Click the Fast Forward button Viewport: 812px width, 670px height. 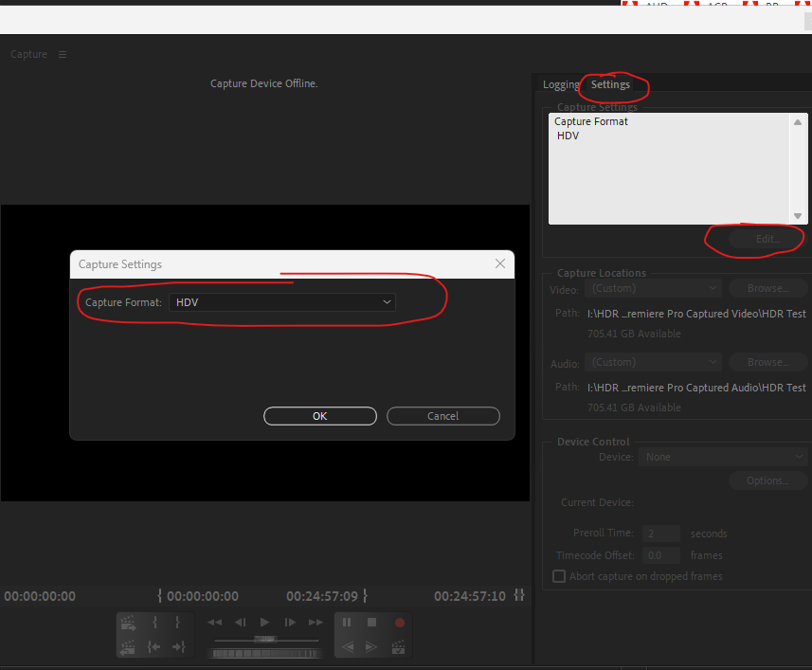click(x=316, y=623)
